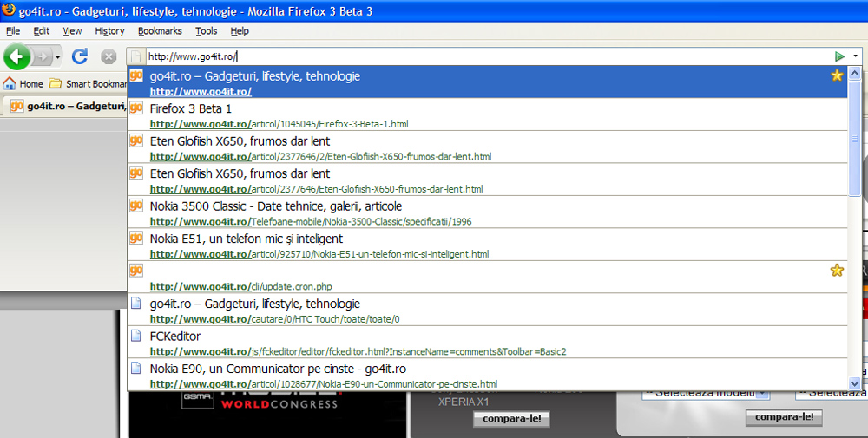Open the File menu
This screenshot has height=438, width=868.
[13, 31]
